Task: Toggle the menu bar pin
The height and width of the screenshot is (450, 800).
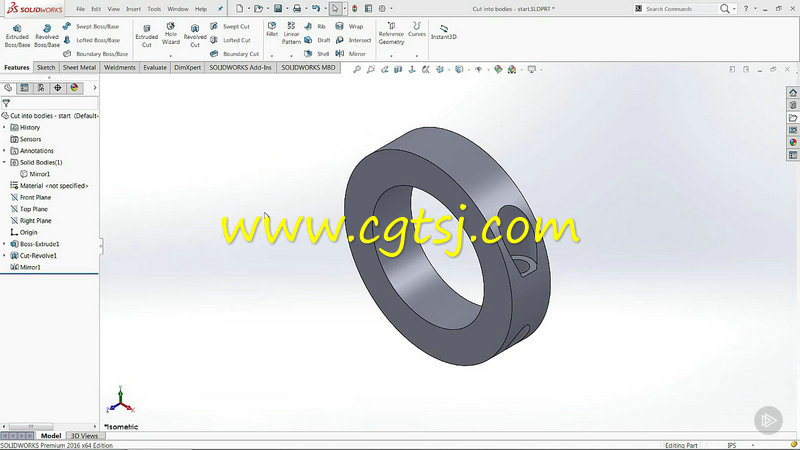Action: (220, 9)
